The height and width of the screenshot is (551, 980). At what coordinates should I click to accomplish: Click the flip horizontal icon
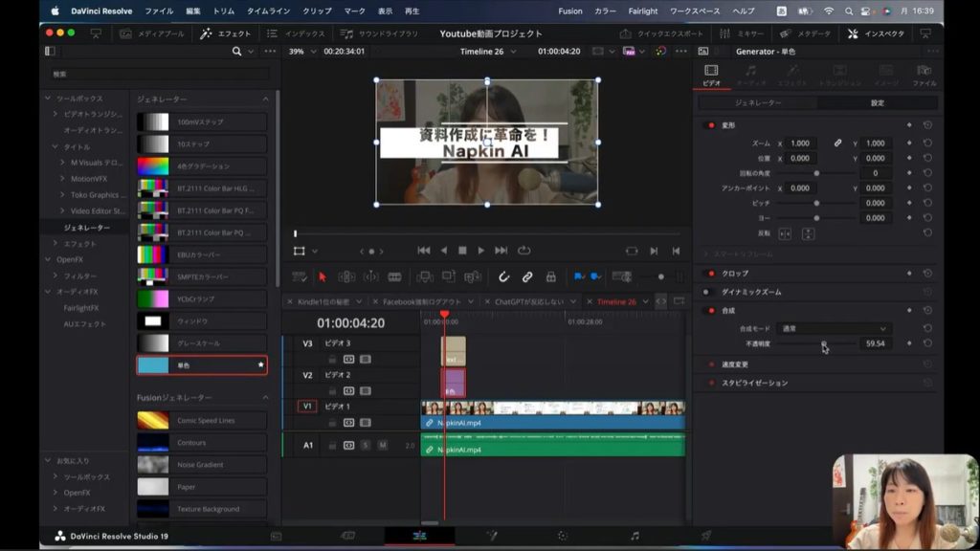(785, 233)
